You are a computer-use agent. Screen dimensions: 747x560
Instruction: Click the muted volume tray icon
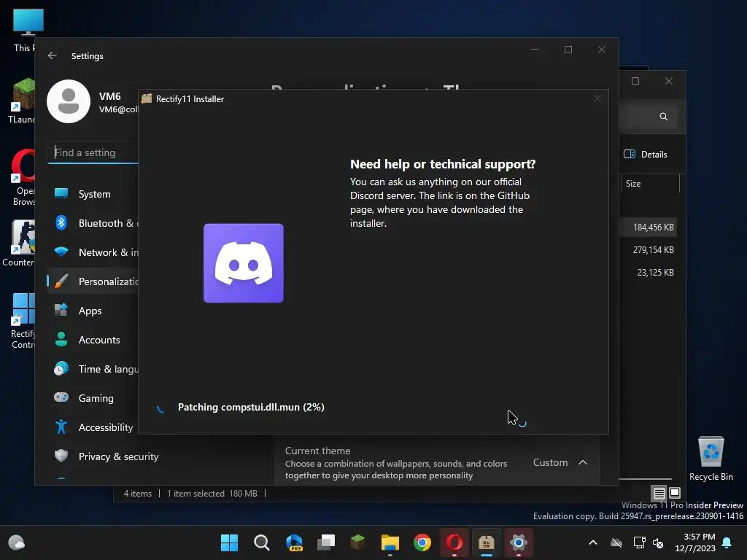[658, 542]
